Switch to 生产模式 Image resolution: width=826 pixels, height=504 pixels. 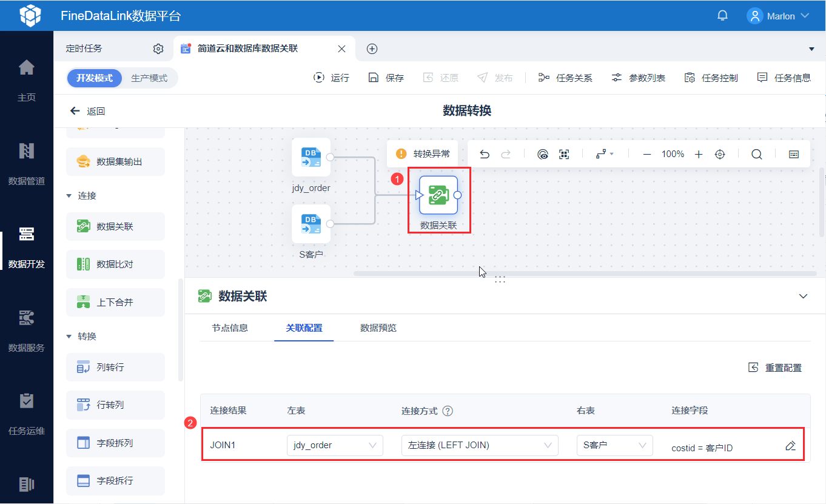pyautogui.click(x=149, y=78)
